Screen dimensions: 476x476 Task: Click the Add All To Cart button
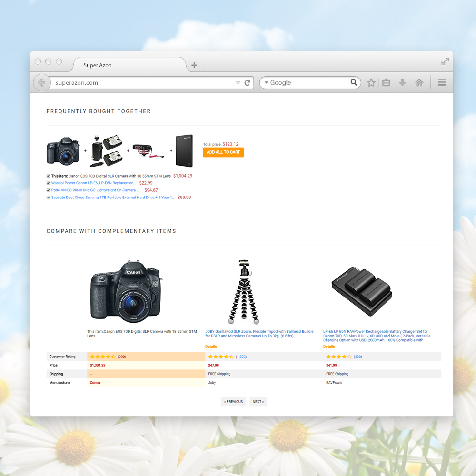(x=223, y=152)
